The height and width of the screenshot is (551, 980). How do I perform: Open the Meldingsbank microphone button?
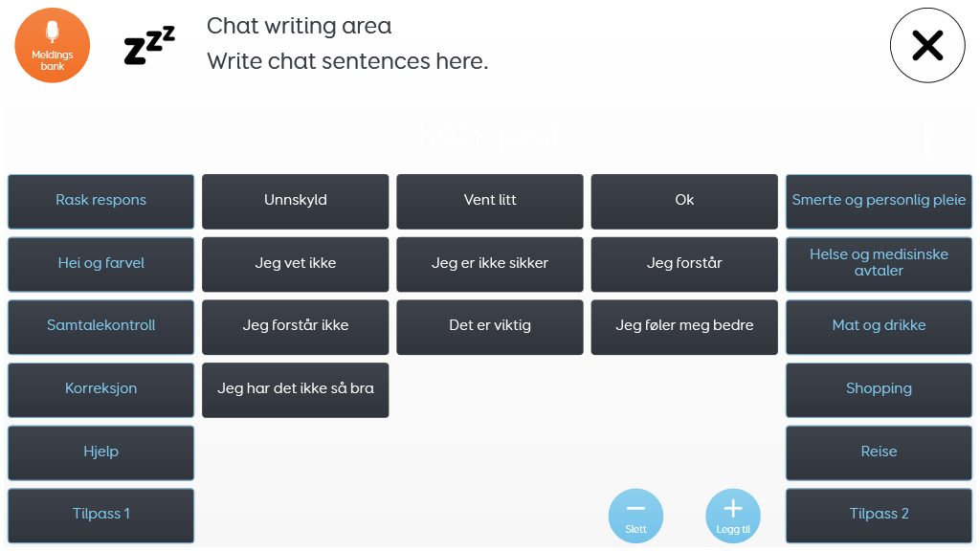(x=53, y=46)
